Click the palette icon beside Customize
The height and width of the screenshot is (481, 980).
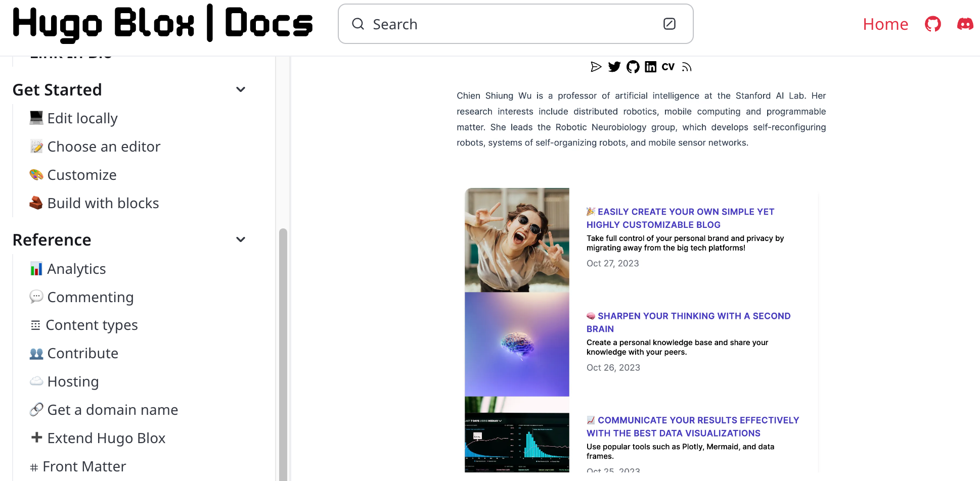click(36, 175)
